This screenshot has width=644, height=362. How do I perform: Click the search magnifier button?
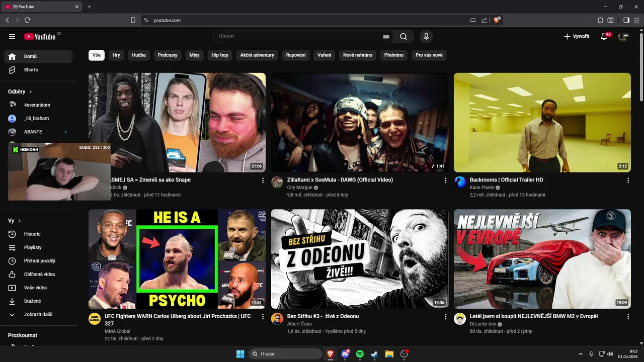pyautogui.click(x=404, y=36)
